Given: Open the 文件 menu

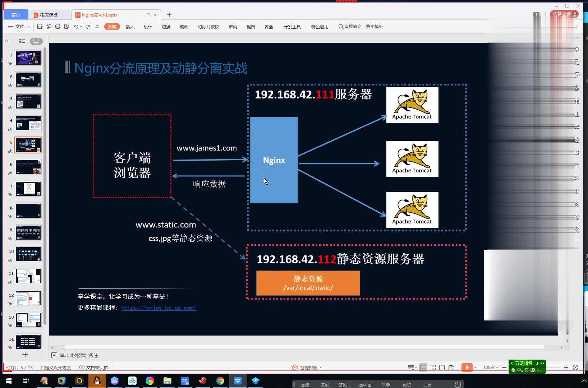Looking at the screenshot, I should tap(19, 27).
